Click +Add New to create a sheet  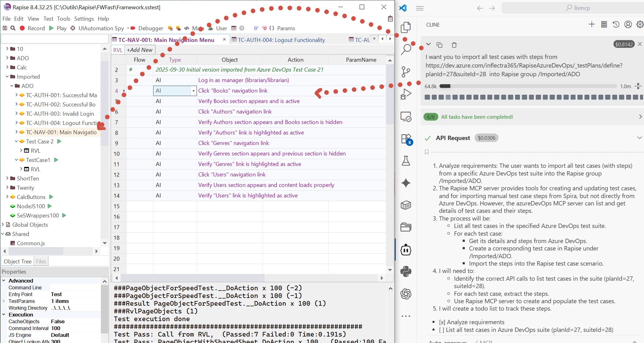[x=139, y=49]
